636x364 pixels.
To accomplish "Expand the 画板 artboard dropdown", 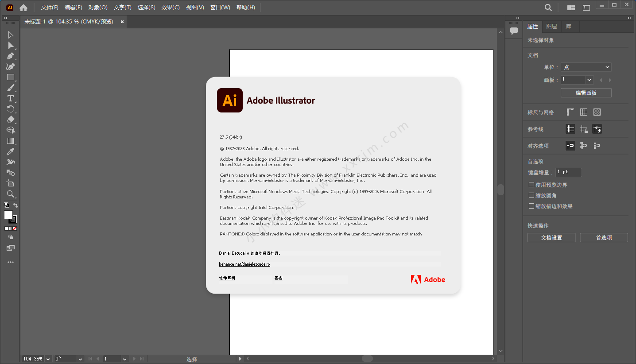I will pyautogui.click(x=589, y=80).
